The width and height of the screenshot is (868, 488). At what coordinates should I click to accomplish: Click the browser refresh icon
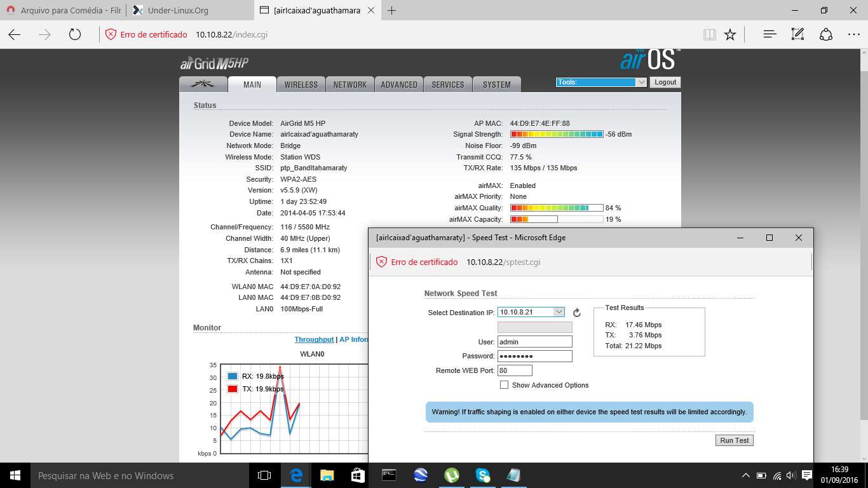[75, 34]
